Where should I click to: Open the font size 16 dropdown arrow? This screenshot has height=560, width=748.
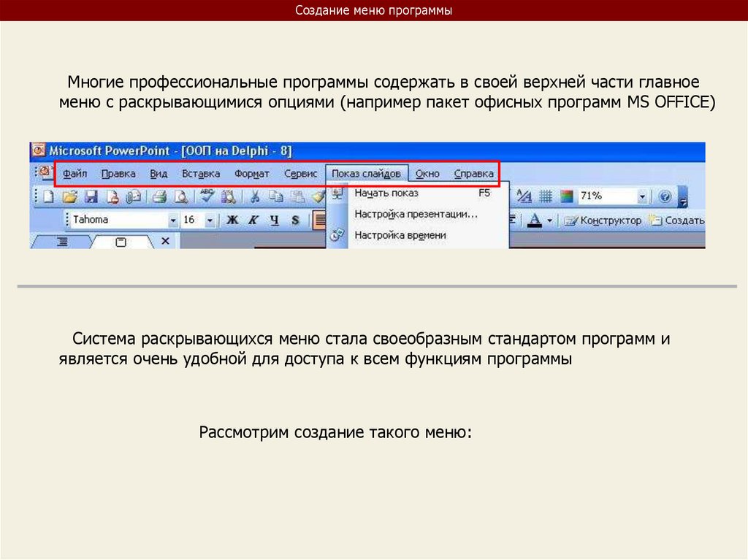[210, 220]
